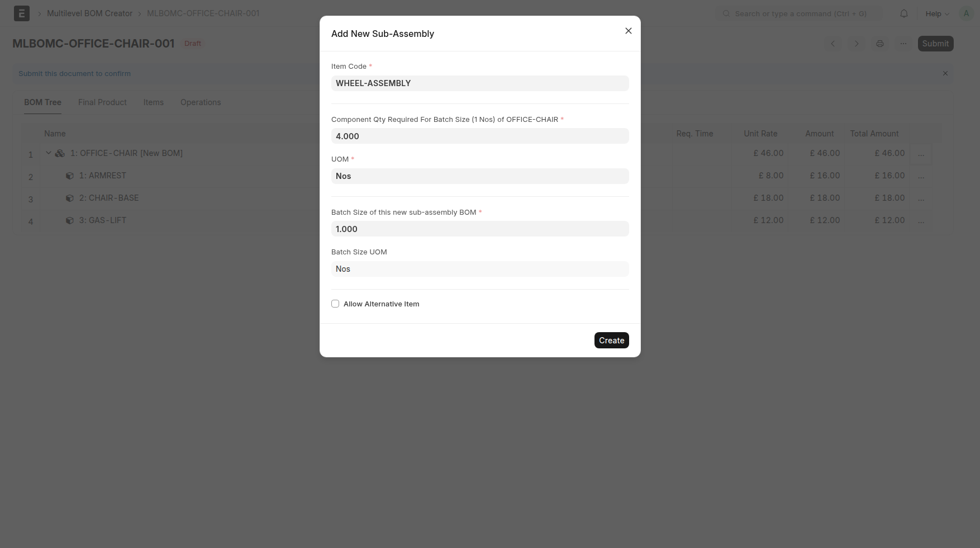The image size is (980, 548).
Task: Click the ERPNext logo in the breadcrumb bar
Action: 21,13
